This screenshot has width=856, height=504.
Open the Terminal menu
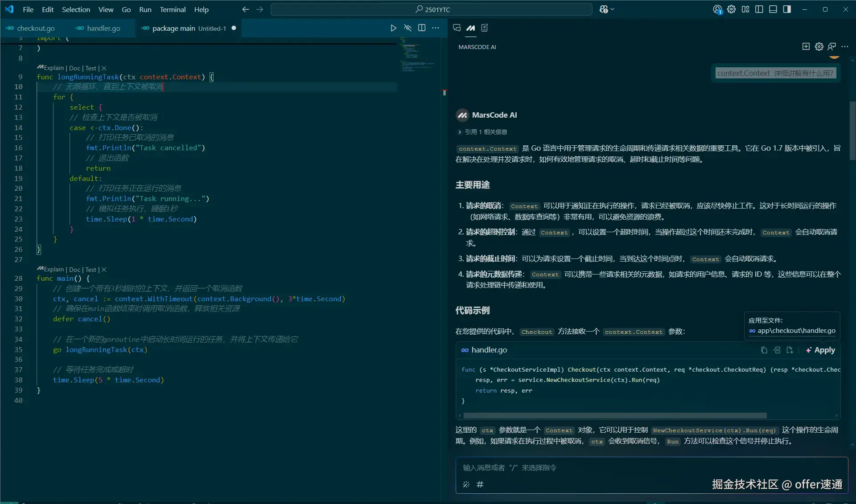click(x=173, y=9)
